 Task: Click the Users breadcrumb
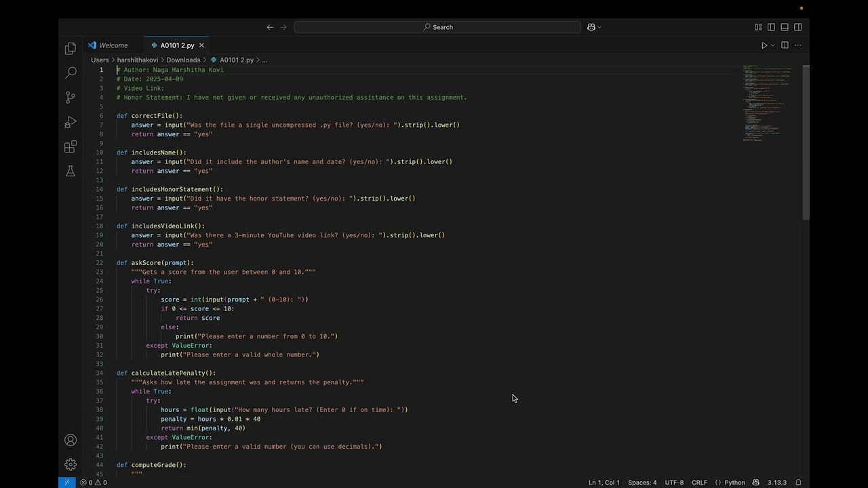coord(100,60)
